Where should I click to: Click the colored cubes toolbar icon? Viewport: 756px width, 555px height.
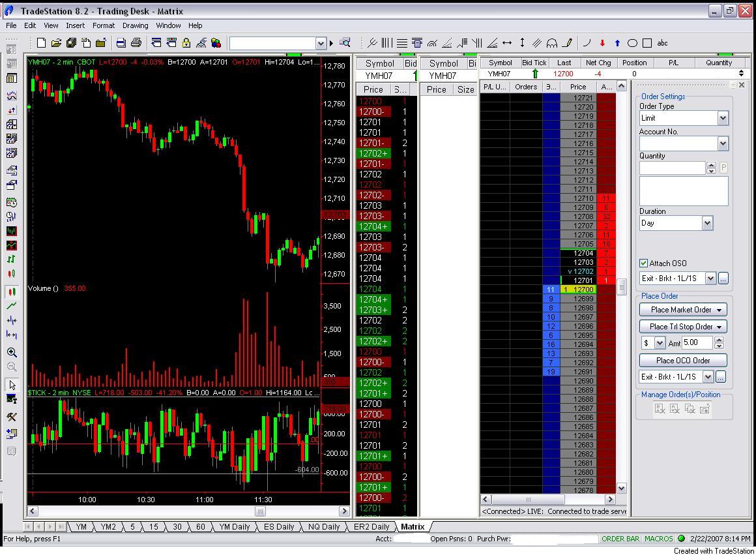click(216, 43)
